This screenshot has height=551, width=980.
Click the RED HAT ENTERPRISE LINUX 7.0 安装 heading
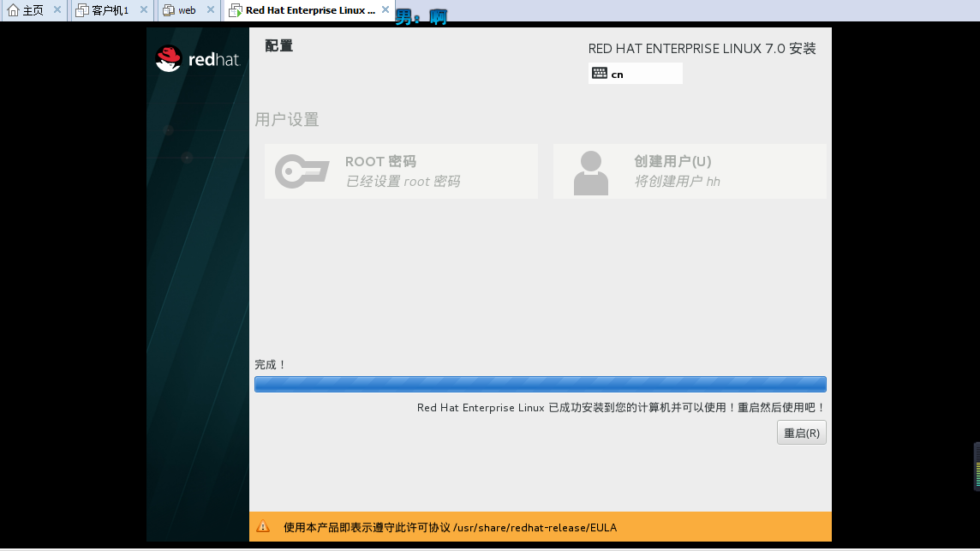[702, 49]
